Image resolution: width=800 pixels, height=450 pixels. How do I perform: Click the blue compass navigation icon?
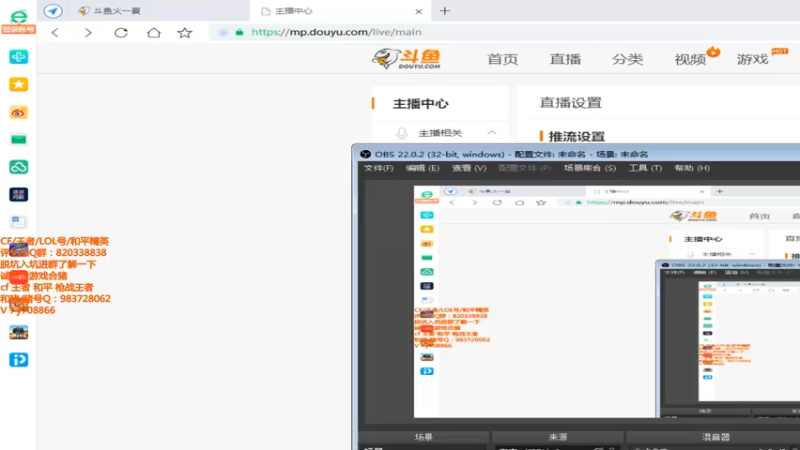tap(53, 11)
